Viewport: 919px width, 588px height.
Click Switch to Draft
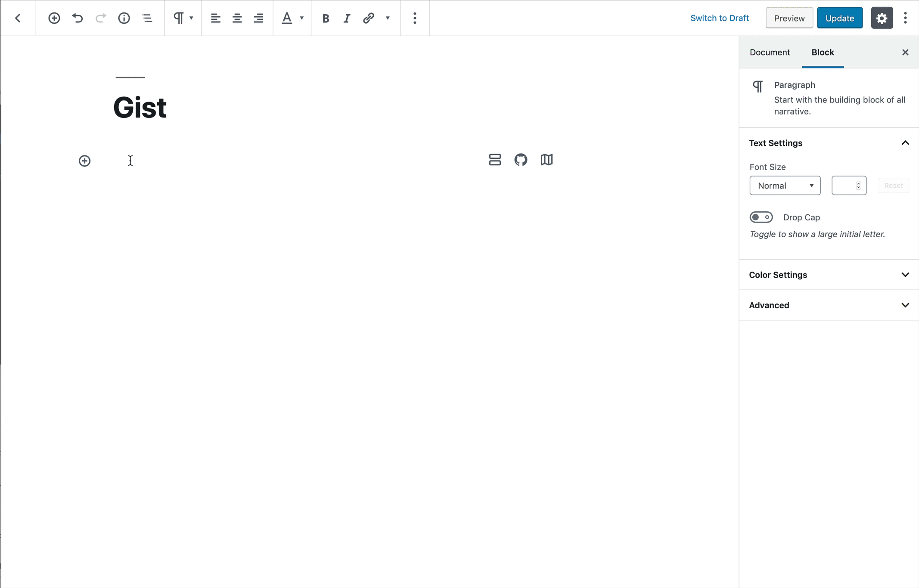point(720,18)
